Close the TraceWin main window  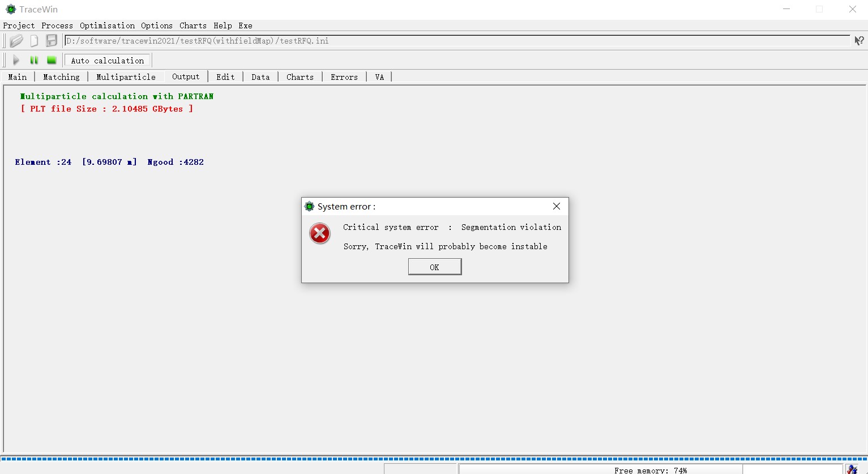[x=852, y=9]
